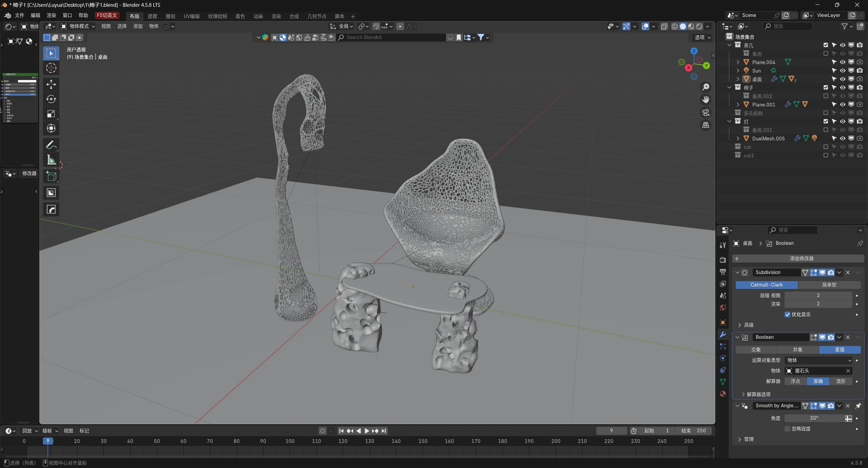
Task: Enable the 优化显示 checkbox
Action: 787,314
